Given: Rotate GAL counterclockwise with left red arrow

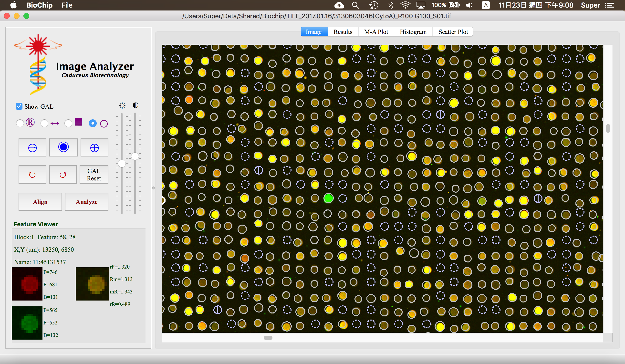Looking at the screenshot, I should 32,175.
